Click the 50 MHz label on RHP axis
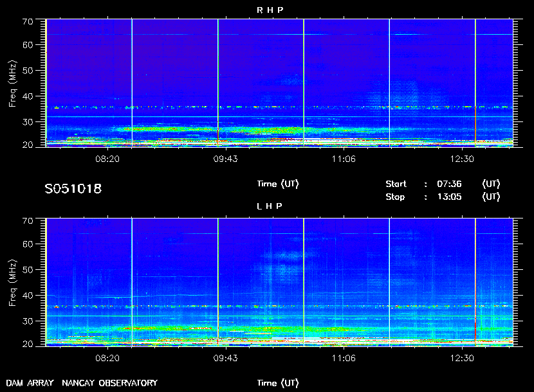534x392 pixels. [28, 71]
